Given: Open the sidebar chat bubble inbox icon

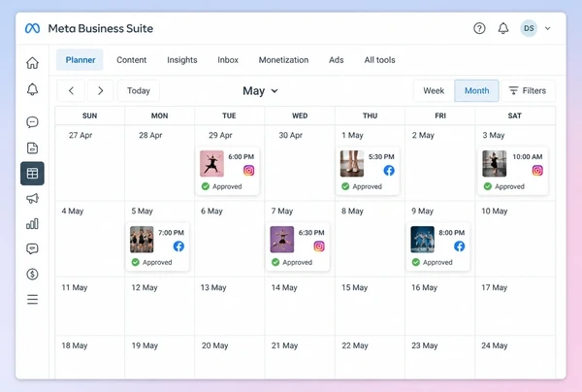Looking at the screenshot, I should (32, 122).
